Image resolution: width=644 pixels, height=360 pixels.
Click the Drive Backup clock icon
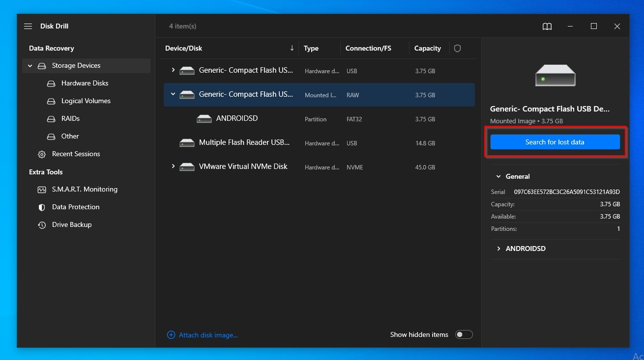coord(42,225)
